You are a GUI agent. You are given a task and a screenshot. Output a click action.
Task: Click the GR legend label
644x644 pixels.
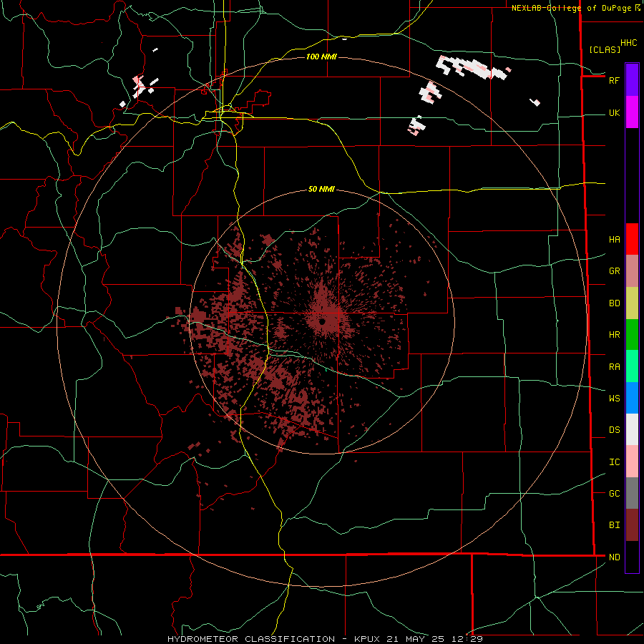pos(614,271)
